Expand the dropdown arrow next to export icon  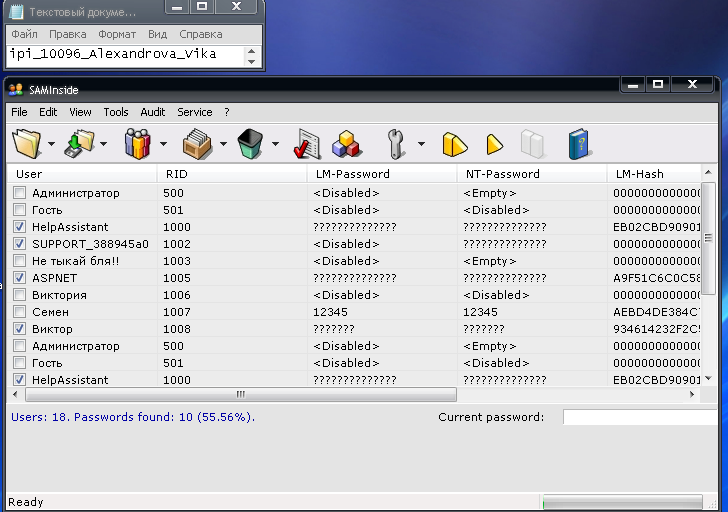coord(104,144)
